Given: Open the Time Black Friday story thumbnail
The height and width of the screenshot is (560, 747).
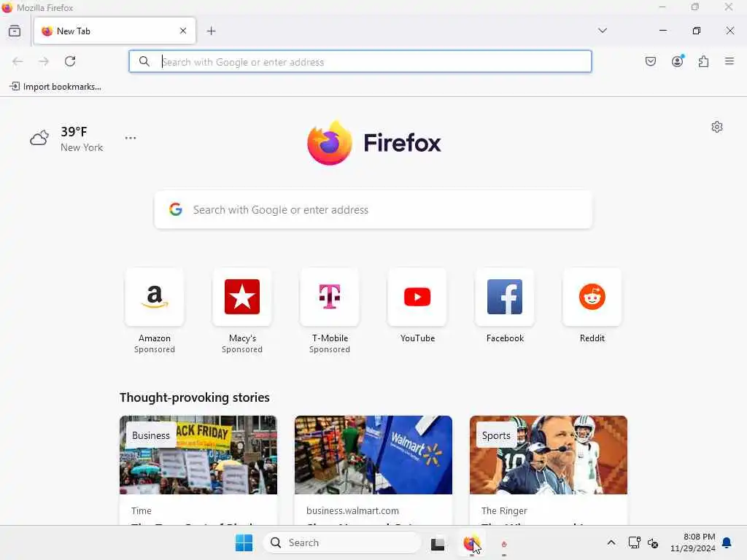Looking at the screenshot, I should [x=198, y=455].
